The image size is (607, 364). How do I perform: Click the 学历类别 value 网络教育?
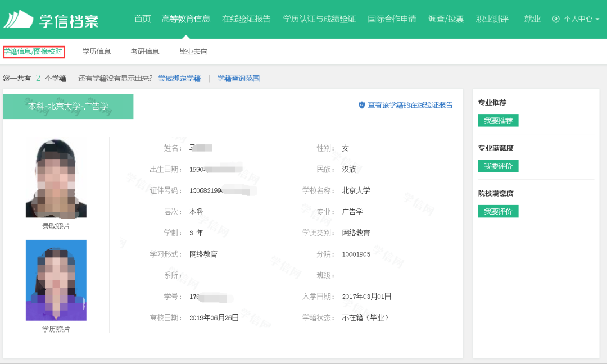coord(356,233)
